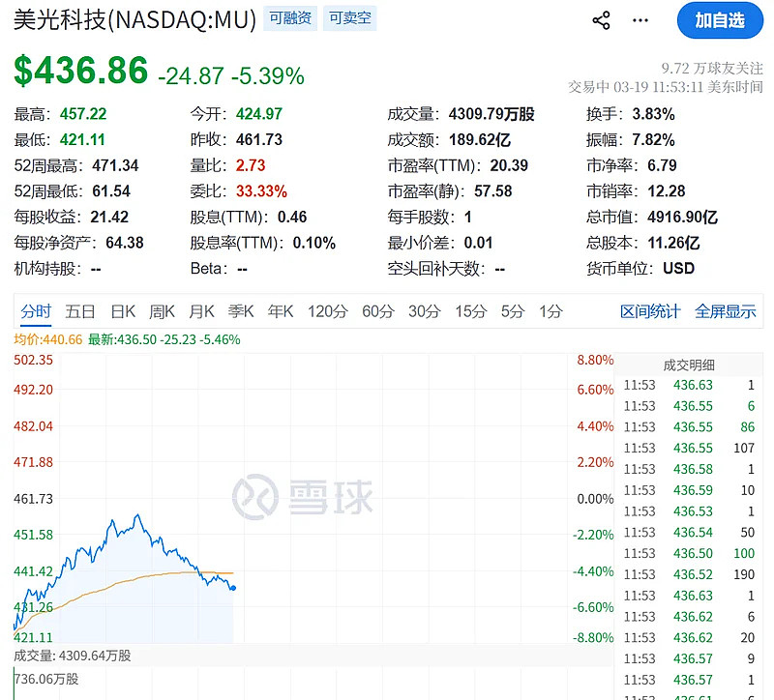Click the 换手 value 3.83%

click(654, 114)
